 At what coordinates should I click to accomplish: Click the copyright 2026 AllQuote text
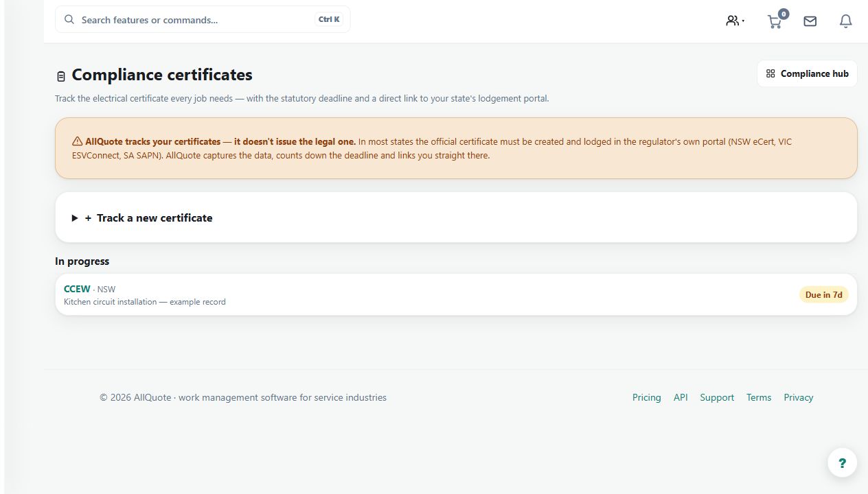tap(243, 397)
